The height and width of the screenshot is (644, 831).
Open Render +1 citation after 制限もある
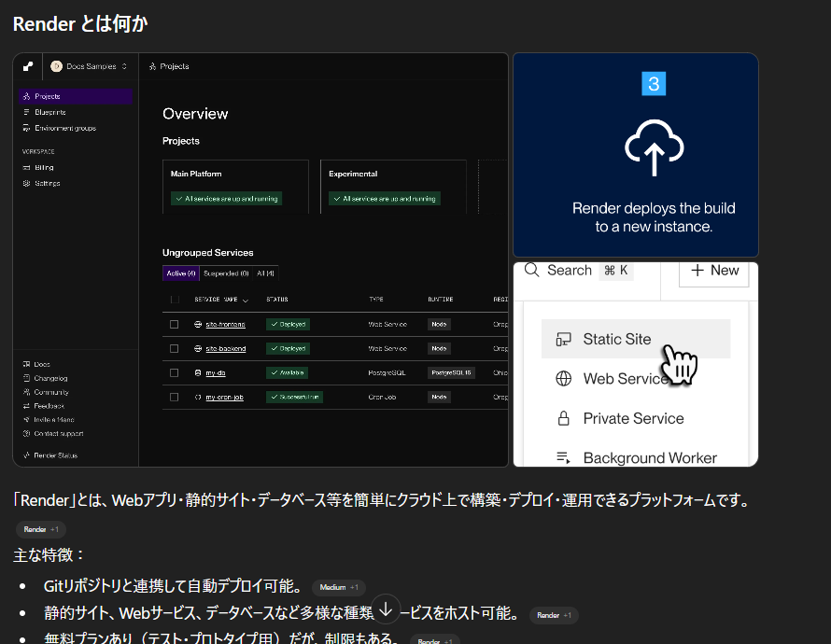tap(434, 639)
